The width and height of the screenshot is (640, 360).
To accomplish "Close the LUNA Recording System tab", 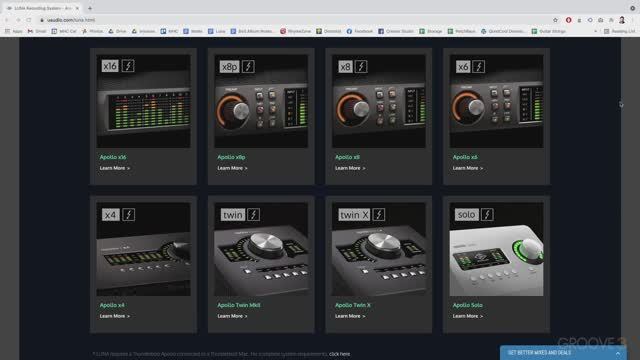I will pyautogui.click(x=77, y=8).
